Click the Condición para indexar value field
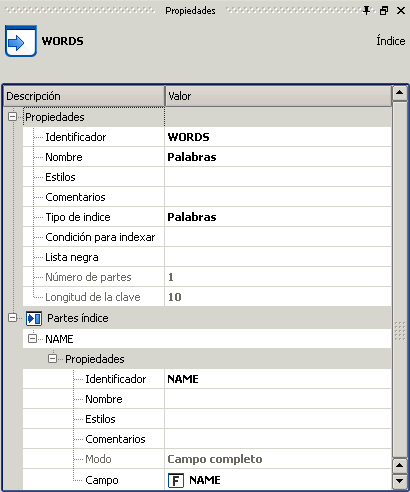This screenshot has width=410, height=492. point(278,237)
